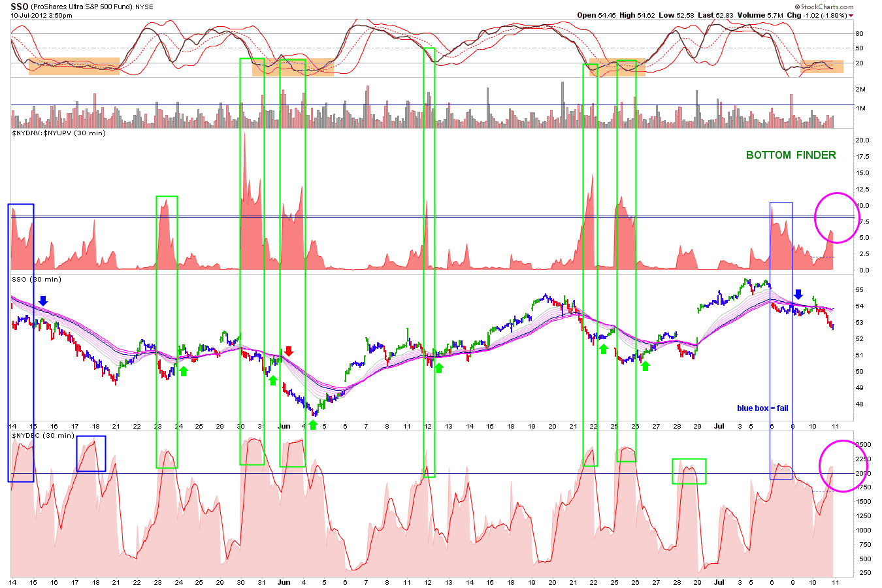Click the 2M volume axis label
The width and height of the screenshot is (882, 588).
(860, 89)
